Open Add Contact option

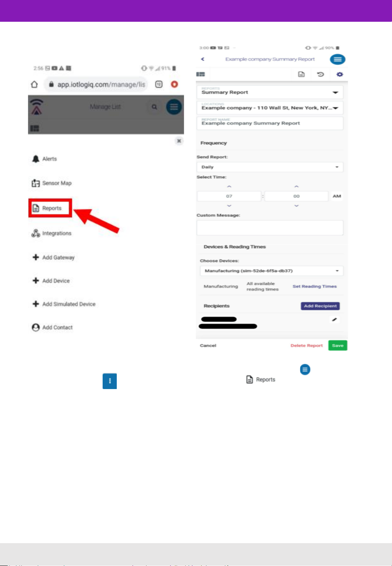[x=52, y=327]
